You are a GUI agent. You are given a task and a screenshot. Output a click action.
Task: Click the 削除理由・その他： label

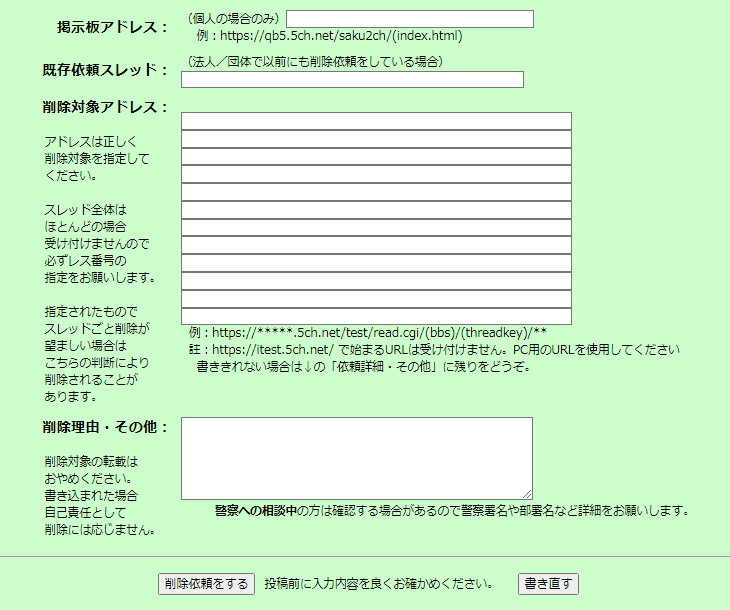(x=105, y=427)
